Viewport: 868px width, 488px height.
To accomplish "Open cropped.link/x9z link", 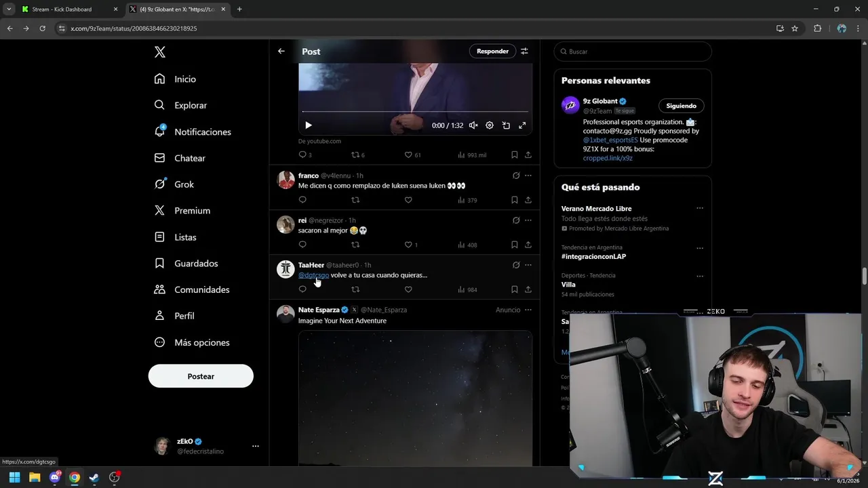I will tap(608, 158).
